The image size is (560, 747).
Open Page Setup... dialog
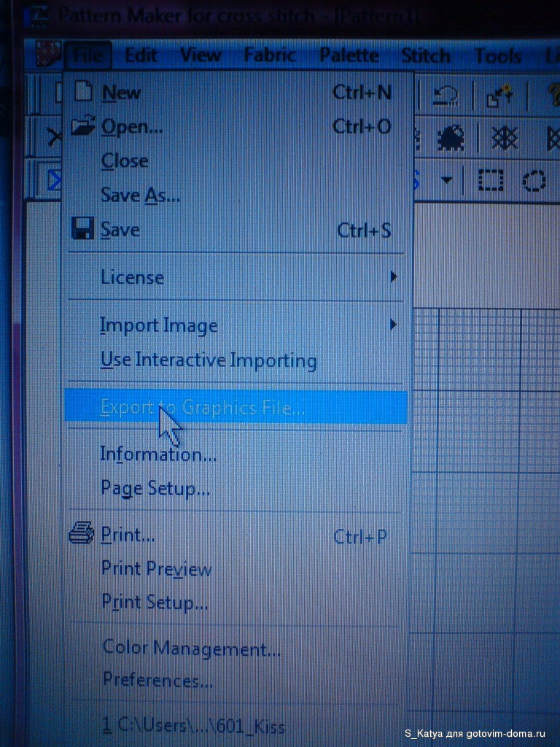[236, 488]
